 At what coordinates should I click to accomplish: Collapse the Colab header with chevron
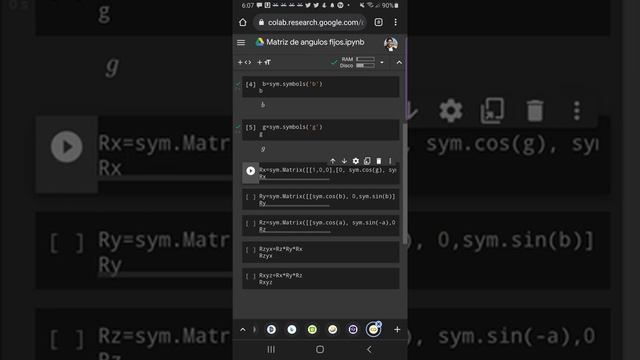[399, 62]
